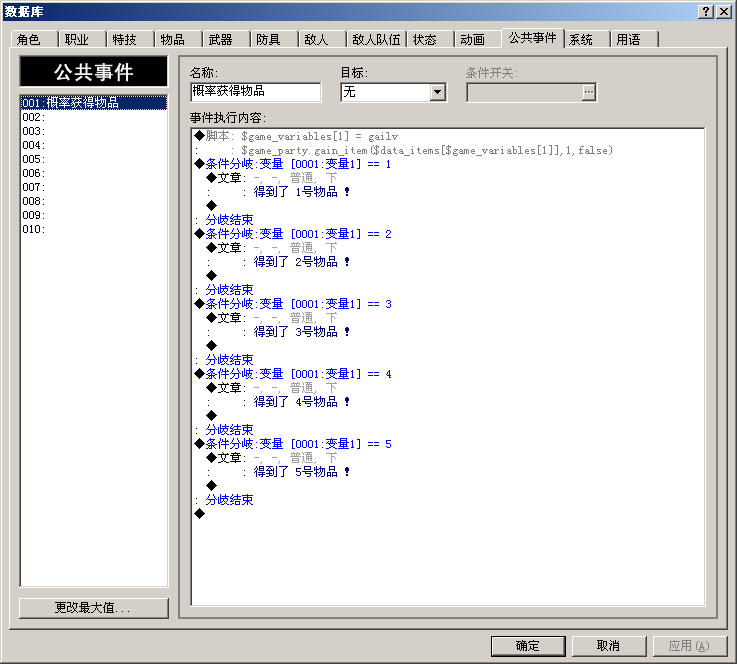Select the last empty diamond command line
Image resolution: width=737 pixels, height=664 pixels.
click(x=447, y=514)
